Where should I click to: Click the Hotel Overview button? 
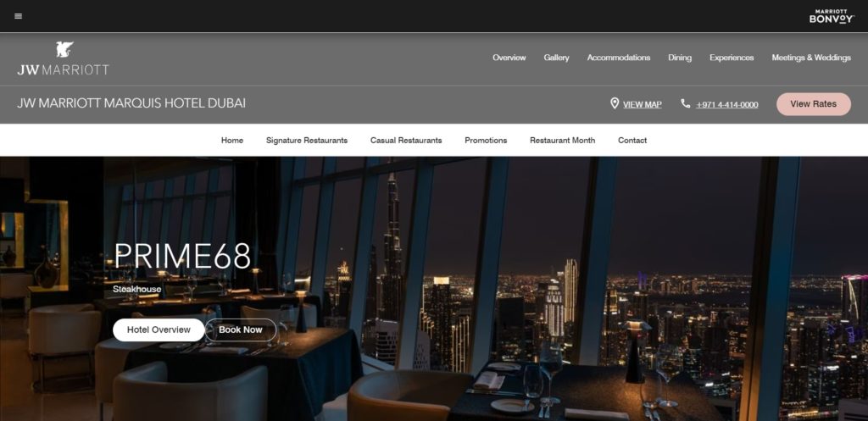point(159,330)
